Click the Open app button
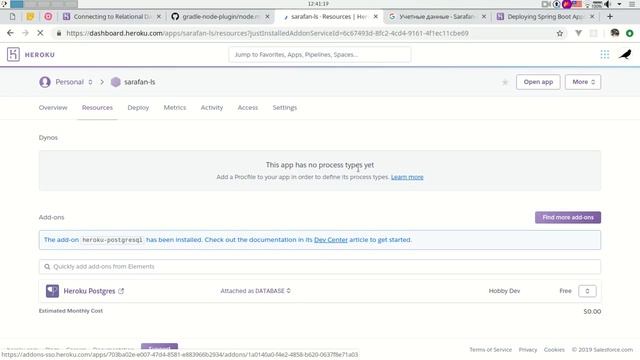 (x=538, y=82)
